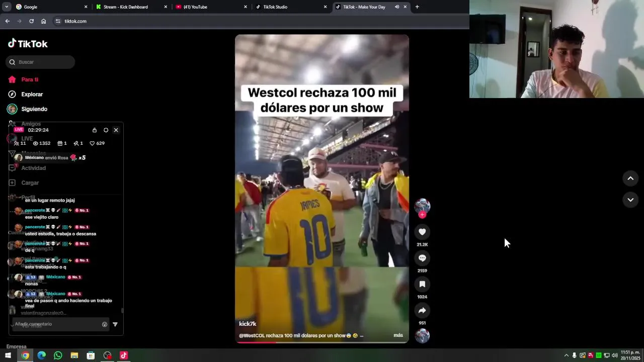Viewport: 644px width, 362px height.
Task: Open the spinning sound disc thumbnail
Action: 422,336
